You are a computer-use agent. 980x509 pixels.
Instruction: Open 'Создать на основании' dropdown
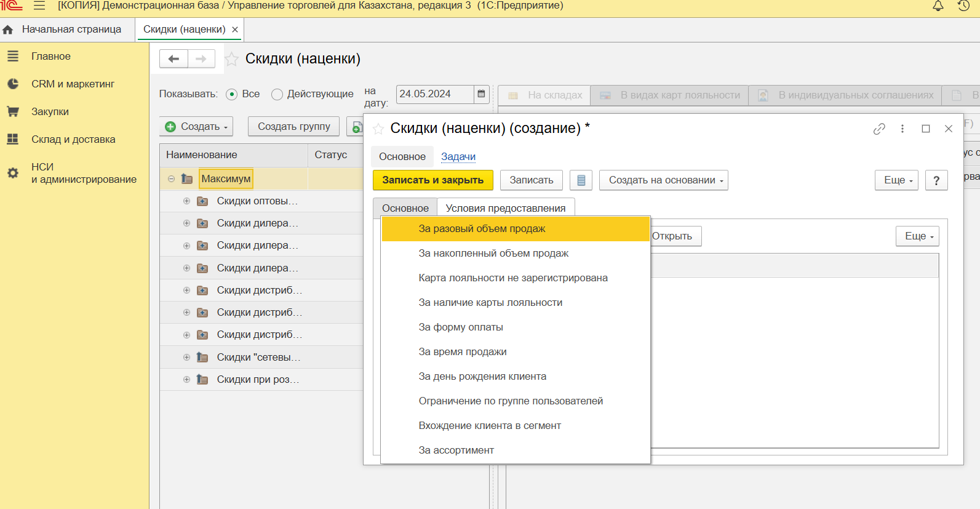coord(663,180)
